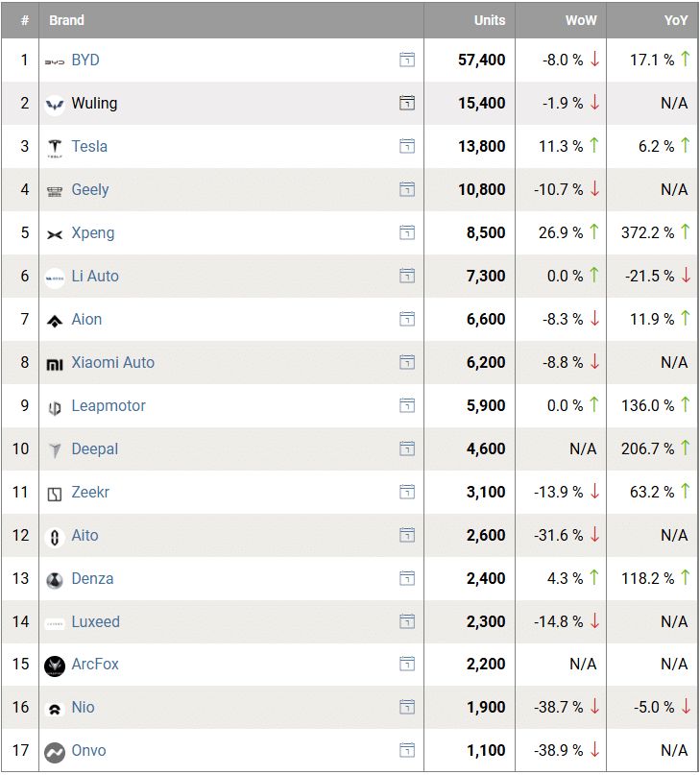Click the calendar icon in Xpeng row
The height and width of the screenshot is (775, 700).
click(407, 232)
